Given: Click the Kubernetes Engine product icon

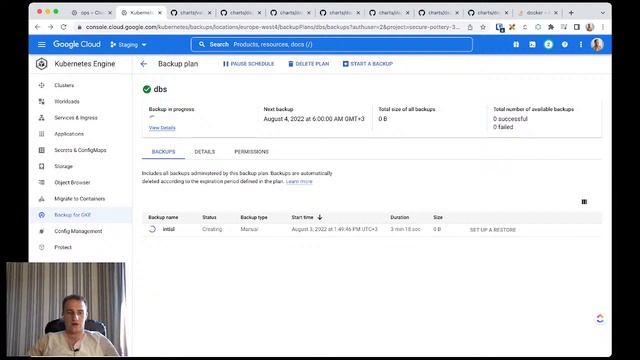Looking at the screenshot, I should tap(42, 64).
